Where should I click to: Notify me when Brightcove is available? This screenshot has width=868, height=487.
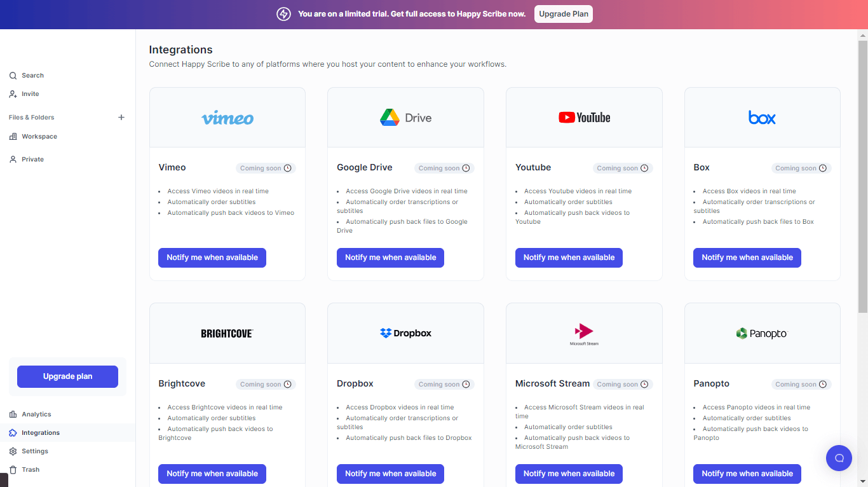[212, 474]
